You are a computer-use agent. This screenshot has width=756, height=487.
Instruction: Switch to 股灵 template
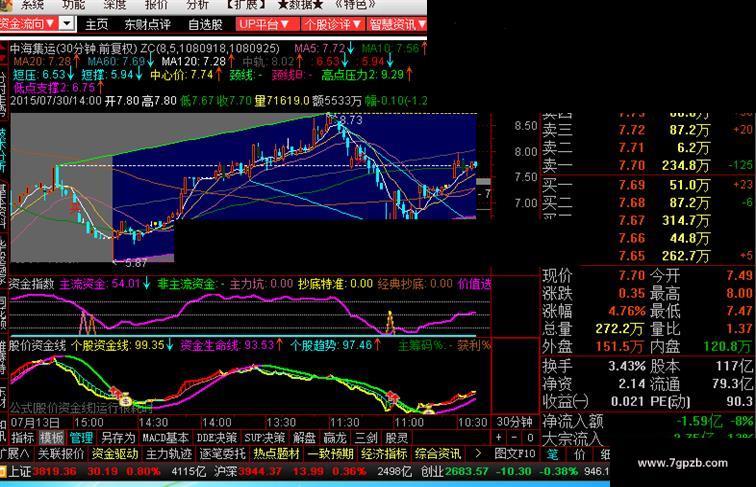click(x=397, y=438)
